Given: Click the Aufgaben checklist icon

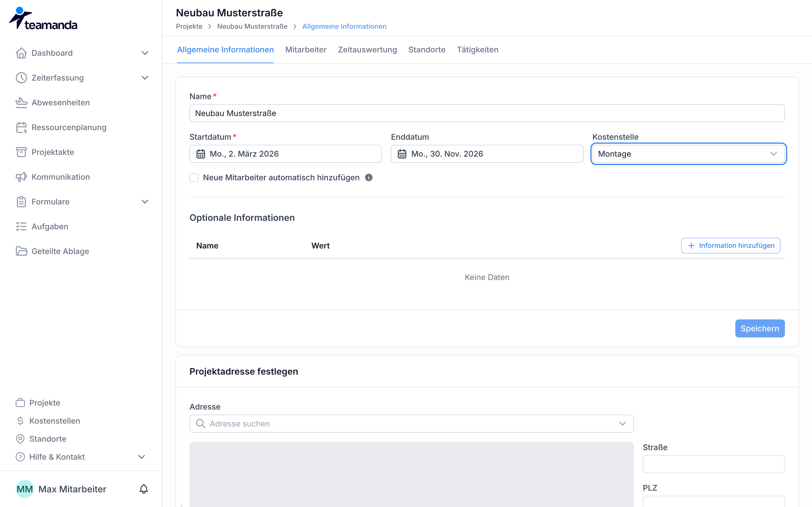Looking at the screenshot, I should point(21,226).
